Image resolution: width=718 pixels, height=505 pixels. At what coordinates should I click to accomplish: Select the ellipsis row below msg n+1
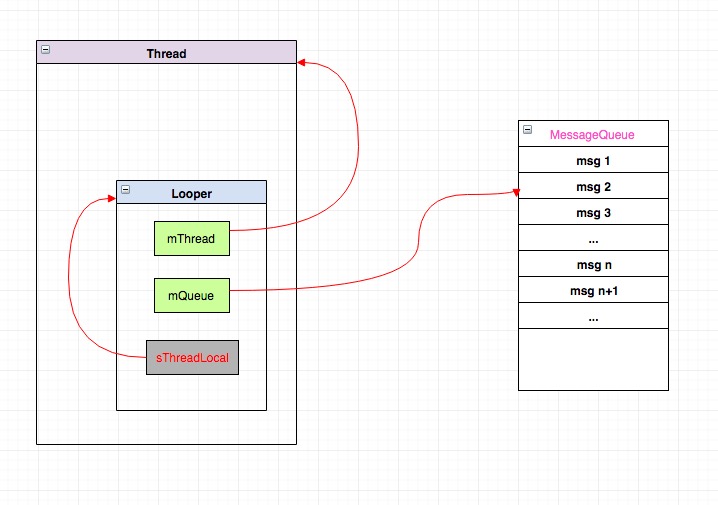(x=593, y=317)
